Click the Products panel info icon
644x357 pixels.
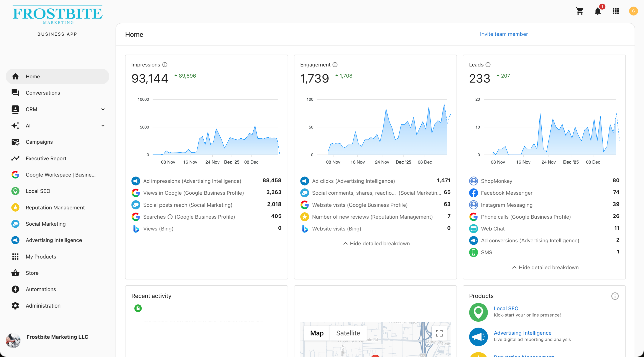[x=615, y=296]
